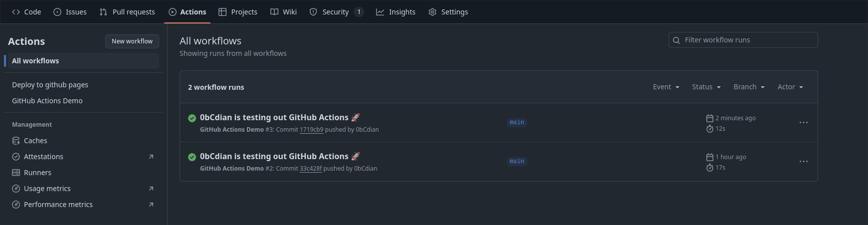
Task: Click the Runners server icon
Action: [x=16, y=173]
